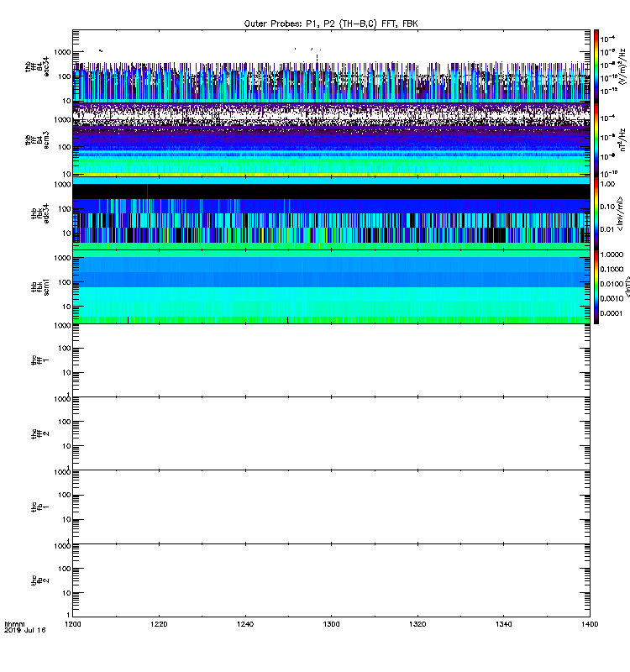Select the '<|mV/m|>' colorbar unit label
Viewport: 630px width, 672px height.
[620, 214]
